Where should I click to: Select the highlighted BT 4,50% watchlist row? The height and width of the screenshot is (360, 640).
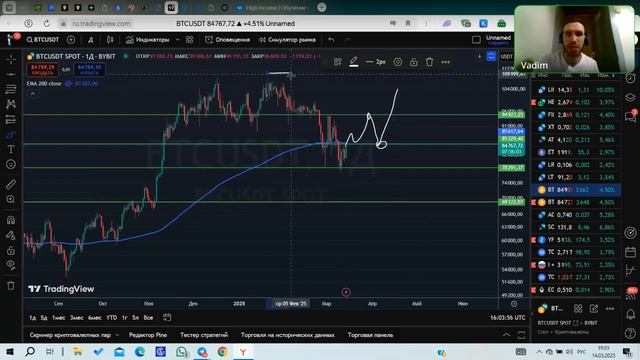[576, 190]
